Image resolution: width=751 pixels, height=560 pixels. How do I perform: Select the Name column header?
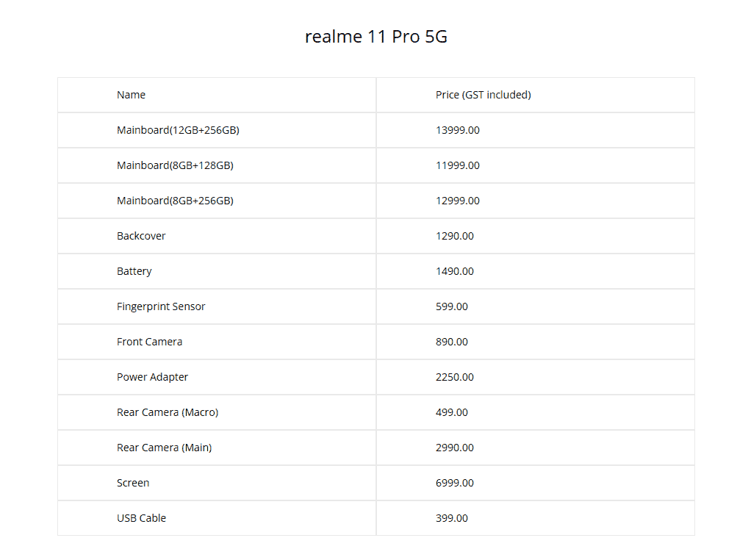131,95
